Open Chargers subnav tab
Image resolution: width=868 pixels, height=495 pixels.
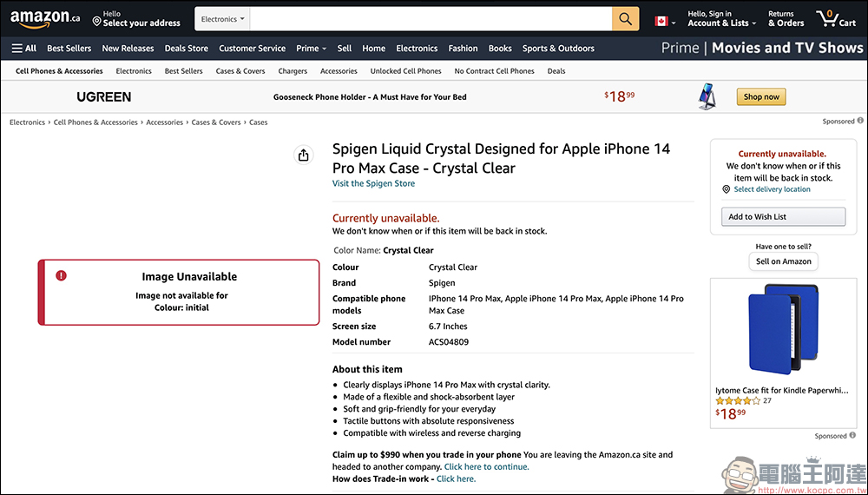pos(293,71)
